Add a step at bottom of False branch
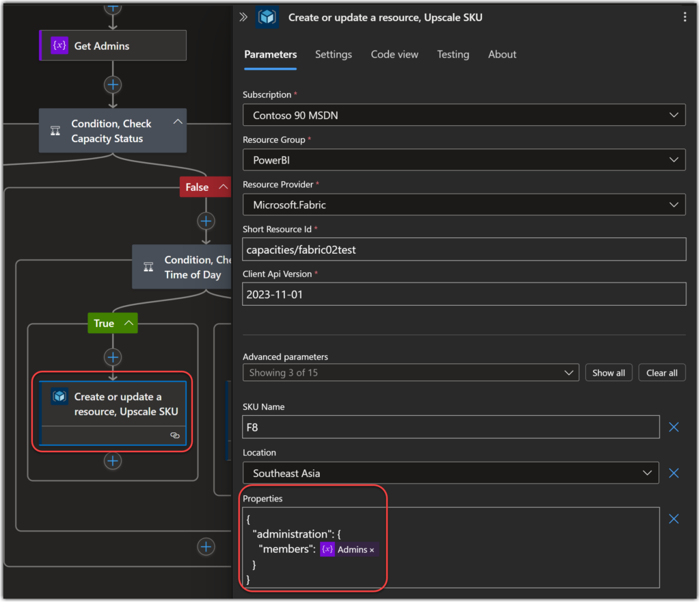Image resolution: width=700 pixels, height=602 pixels. pyautogui.click(x=206, y=547)
